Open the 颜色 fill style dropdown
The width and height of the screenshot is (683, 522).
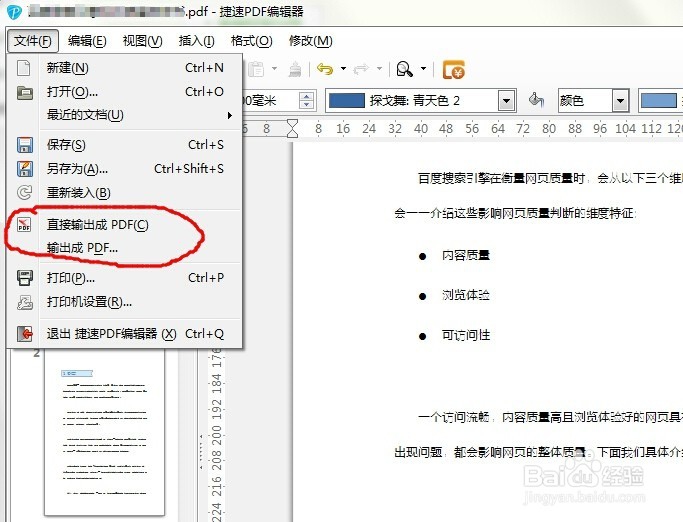[620, 101]
